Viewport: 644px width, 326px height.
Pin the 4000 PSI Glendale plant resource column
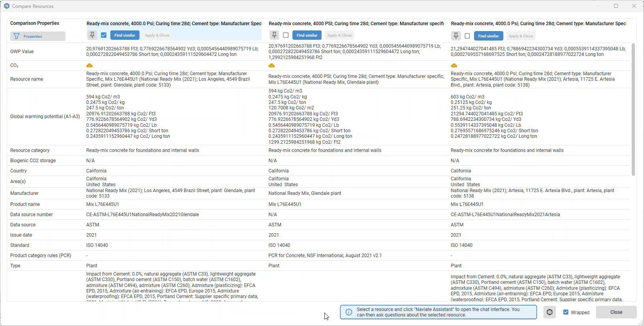(274, 35)
